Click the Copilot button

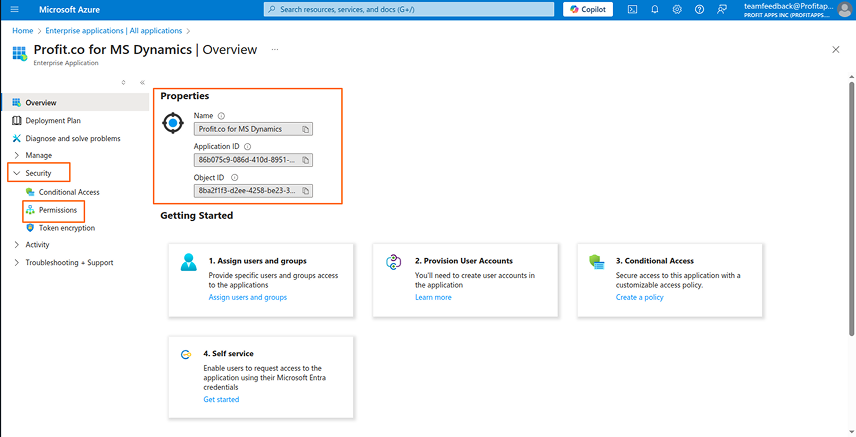tap(588, 9)
